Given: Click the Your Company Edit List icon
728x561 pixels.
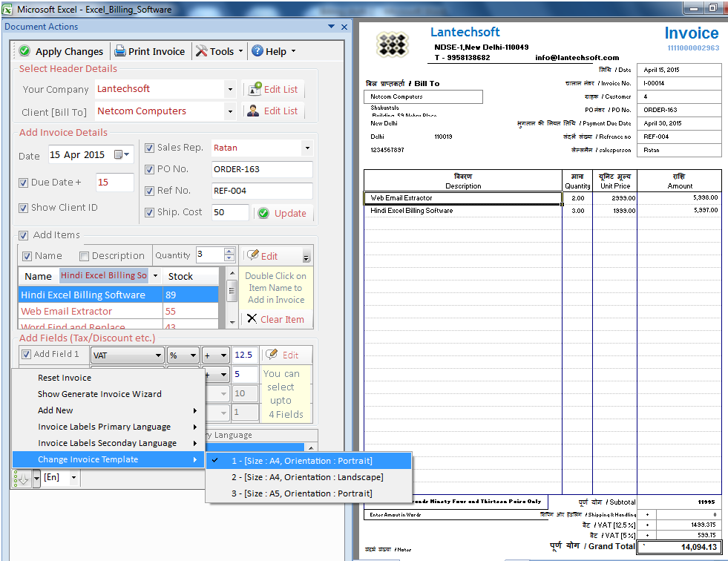Looking at the screenshot, I should (255, 89).
